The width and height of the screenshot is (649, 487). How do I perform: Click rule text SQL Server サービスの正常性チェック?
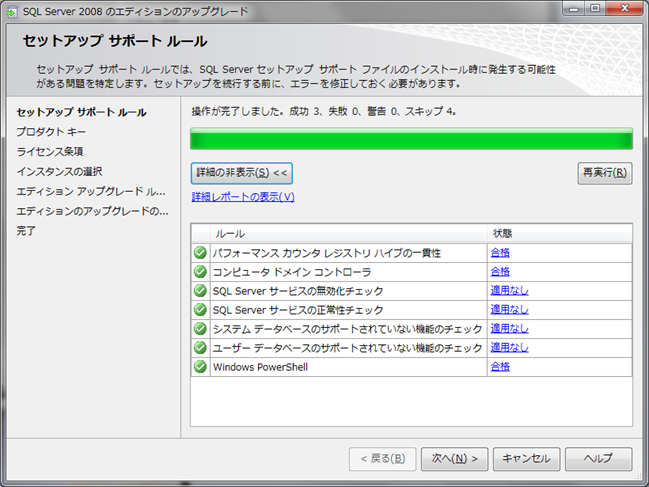298,310
